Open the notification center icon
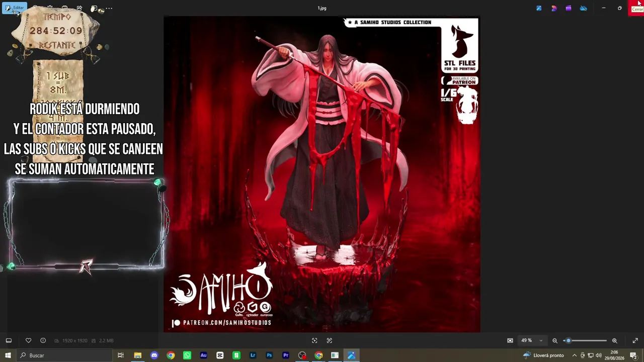Viewport: 644px width, 362px height. click(x=633, y=355)
